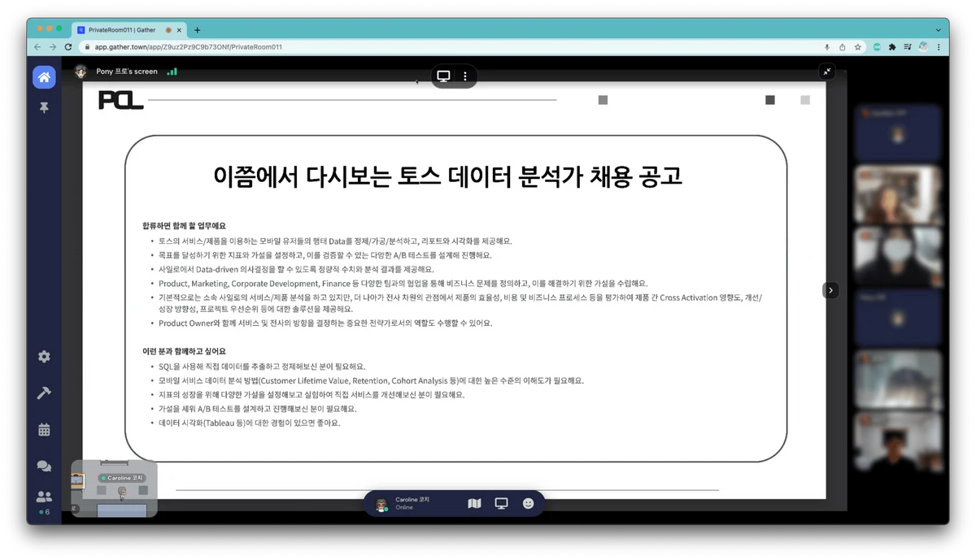Click Caroline 코치 avatar in bottom bar
This screenshot has height=560, width=976.
[x=381, y=504]
